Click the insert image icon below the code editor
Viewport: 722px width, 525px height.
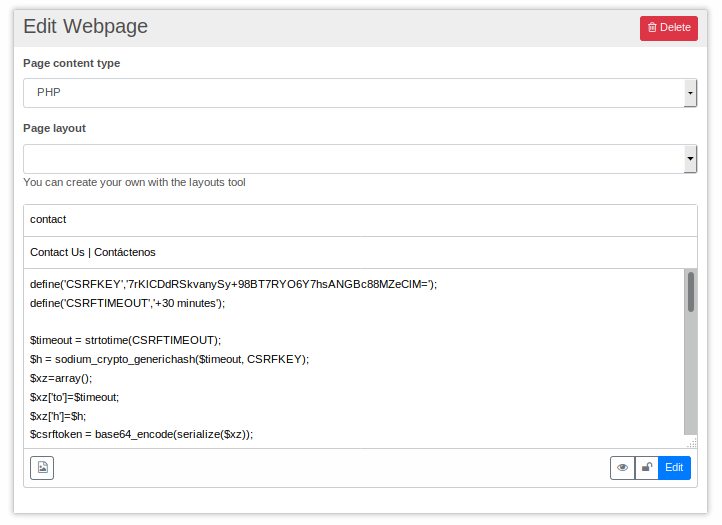pos(42,468)
